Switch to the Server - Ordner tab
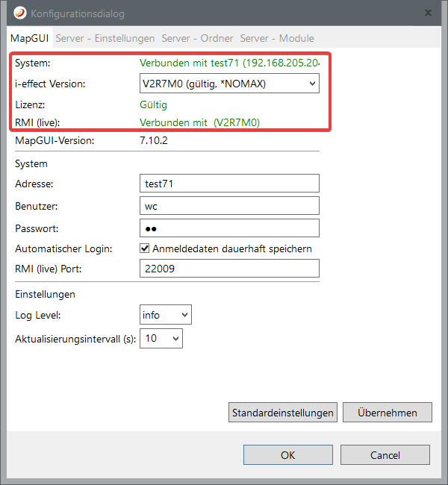 coord(197,38)
